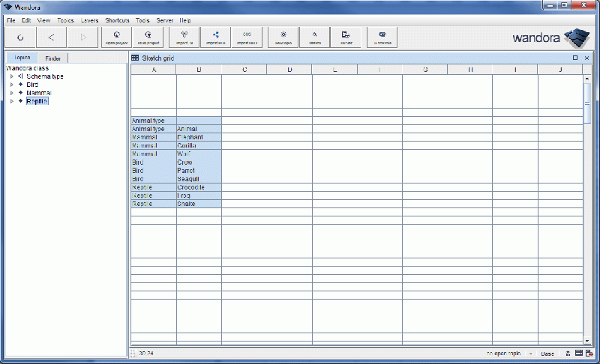Select the Crocodile cell in grid
600x364 pixels.
198,187
